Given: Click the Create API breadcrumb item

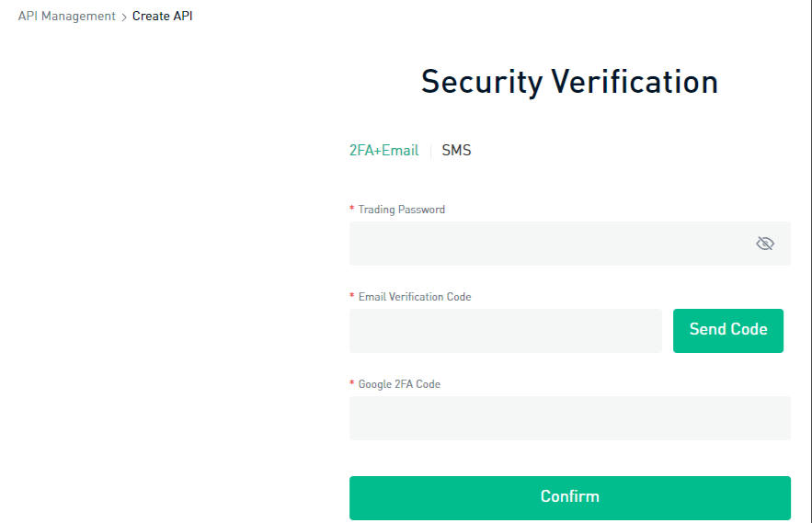Looking at the screenshot, I should click(x=163, y=17).
